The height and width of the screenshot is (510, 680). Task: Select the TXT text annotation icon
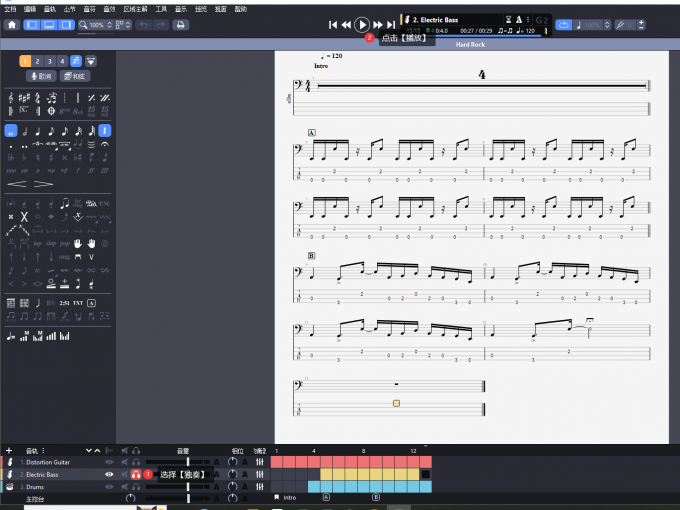tap(78, 302)
